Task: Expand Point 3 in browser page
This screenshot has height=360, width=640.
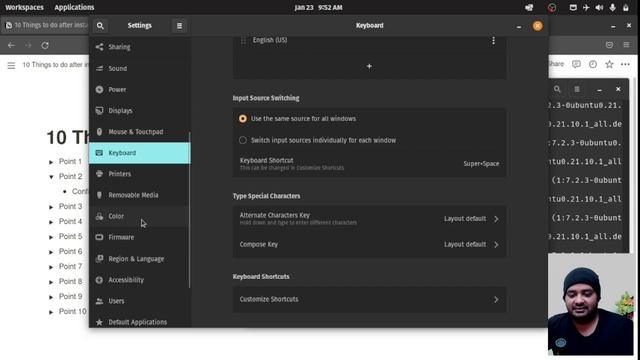Action: (51, 207)
